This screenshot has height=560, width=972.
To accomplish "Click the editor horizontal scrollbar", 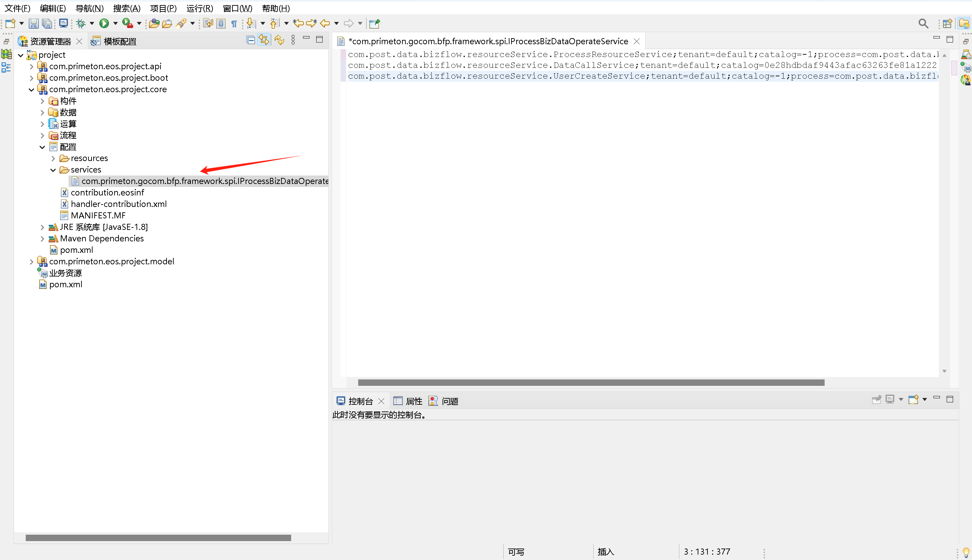I will click(x=591, y=382).
